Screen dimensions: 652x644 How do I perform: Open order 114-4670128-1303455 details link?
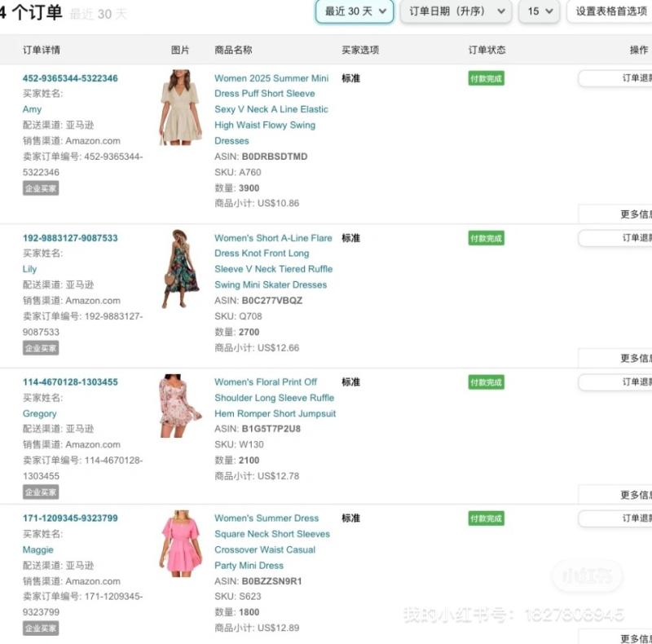(x=70, y=382)
